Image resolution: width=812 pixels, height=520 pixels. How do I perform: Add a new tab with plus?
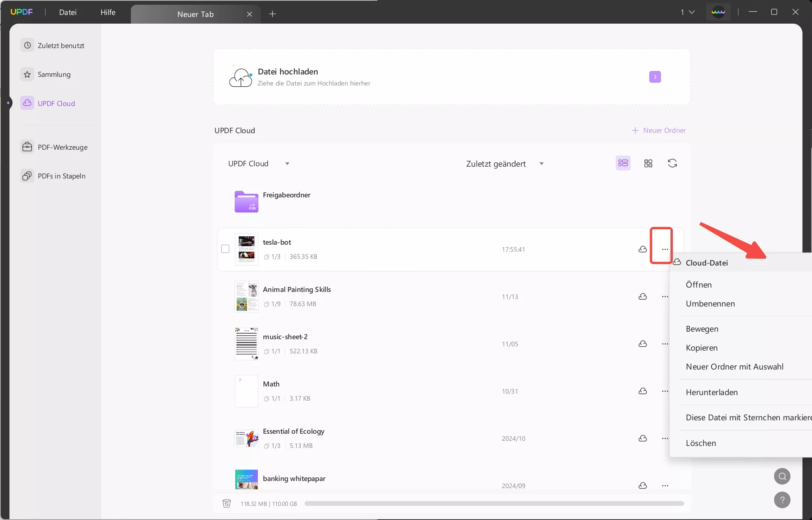[272, 14]
